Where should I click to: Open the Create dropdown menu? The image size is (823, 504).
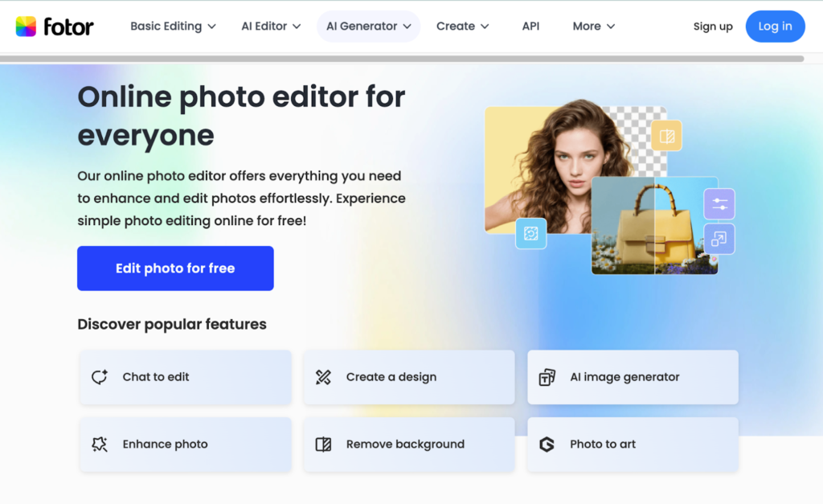(x=462, y=27)
